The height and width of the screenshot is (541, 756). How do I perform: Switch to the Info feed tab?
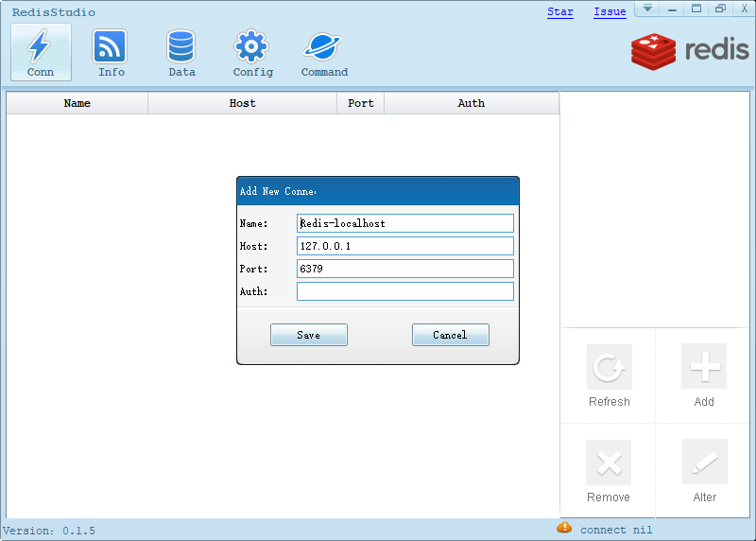coord(111,52)
